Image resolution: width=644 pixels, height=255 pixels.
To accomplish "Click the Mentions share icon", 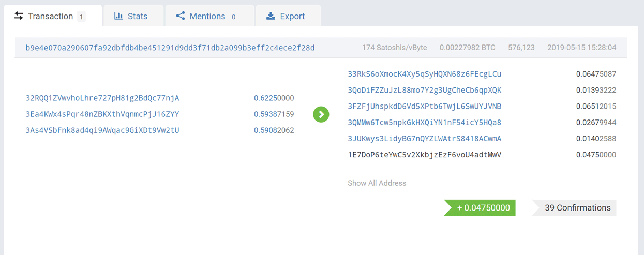I will (181, 16).
